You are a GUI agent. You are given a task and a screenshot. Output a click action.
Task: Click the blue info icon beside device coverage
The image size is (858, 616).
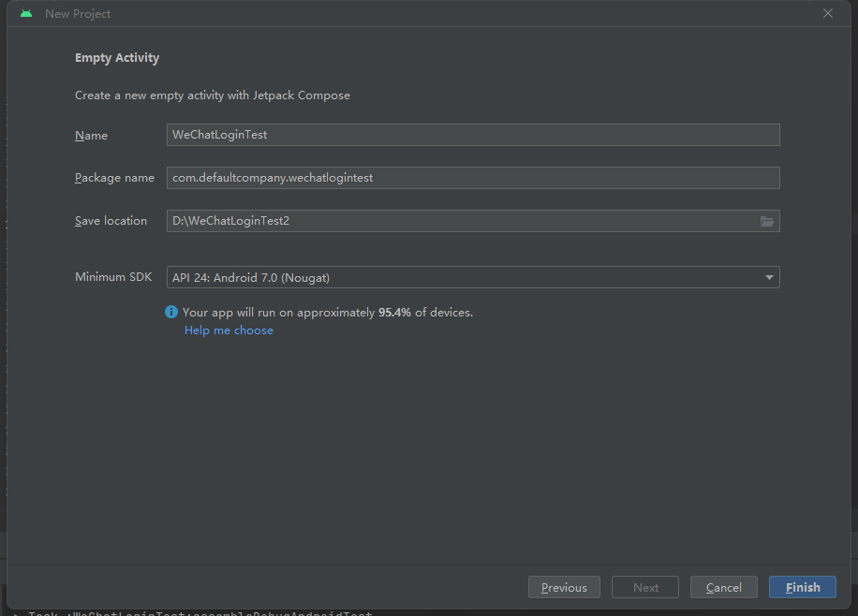coord(171,313)
